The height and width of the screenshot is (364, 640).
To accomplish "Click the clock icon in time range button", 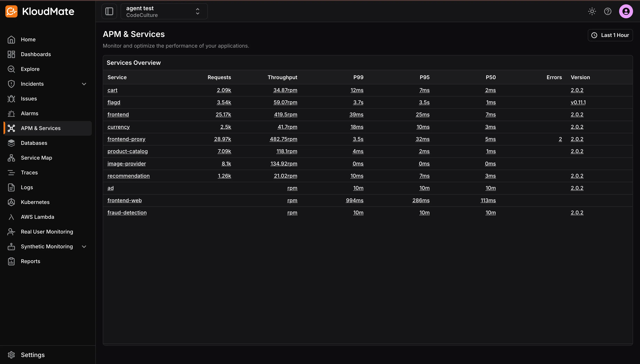I will tap(594, 35).
